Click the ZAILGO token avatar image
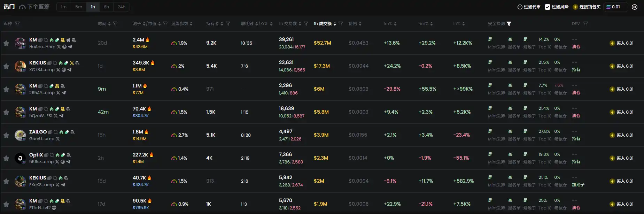 (x=20, y=135)
